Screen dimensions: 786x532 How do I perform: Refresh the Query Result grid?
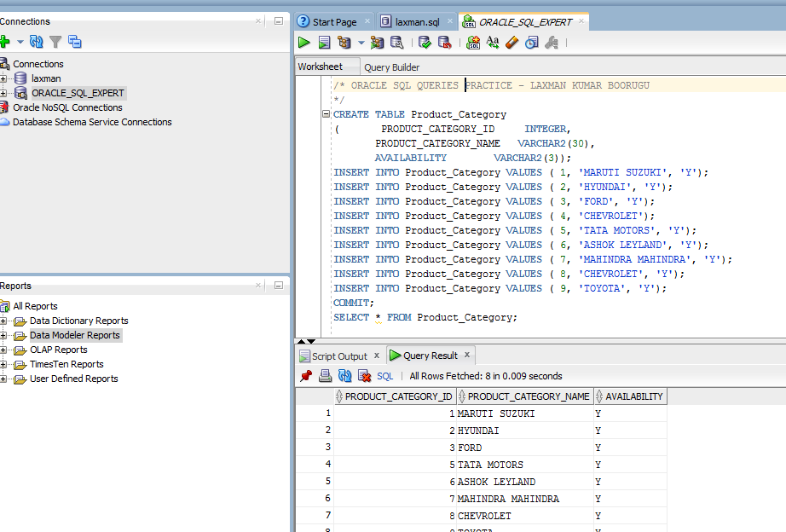pos(344,375)
